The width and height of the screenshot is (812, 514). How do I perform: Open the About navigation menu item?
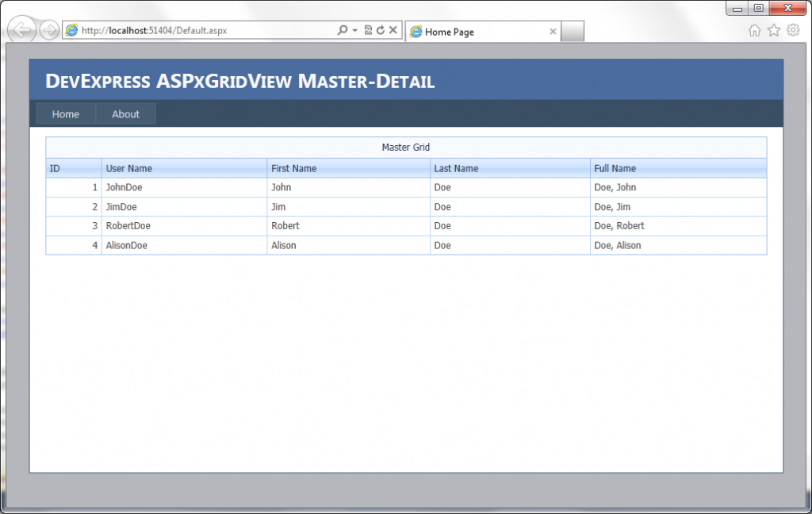(125, 114)
